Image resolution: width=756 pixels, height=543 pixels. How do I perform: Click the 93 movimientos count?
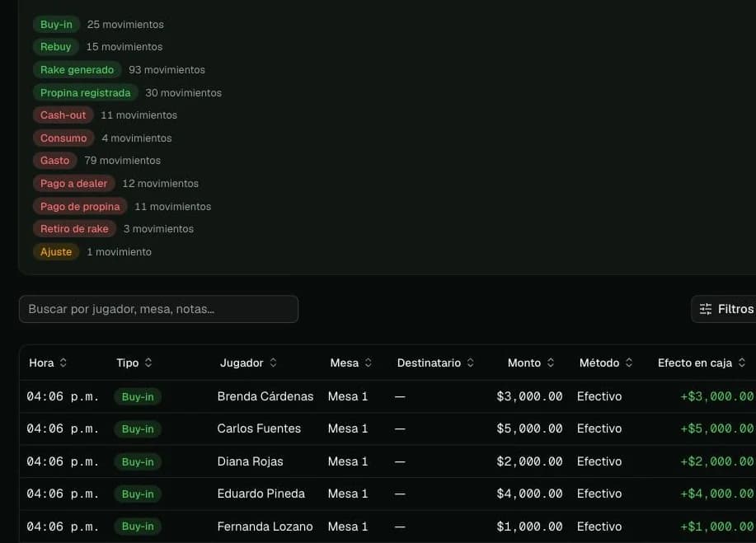pos(167,70)
